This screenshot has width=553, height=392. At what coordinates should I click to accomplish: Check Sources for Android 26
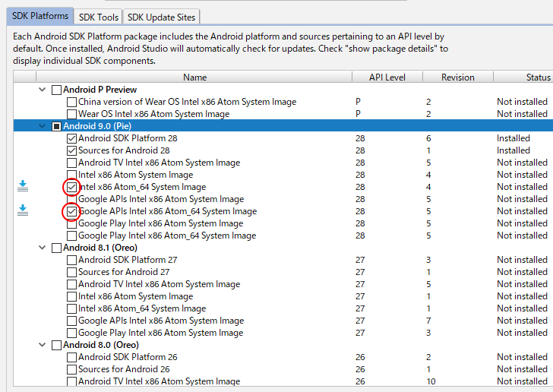(x=71, y=369)
